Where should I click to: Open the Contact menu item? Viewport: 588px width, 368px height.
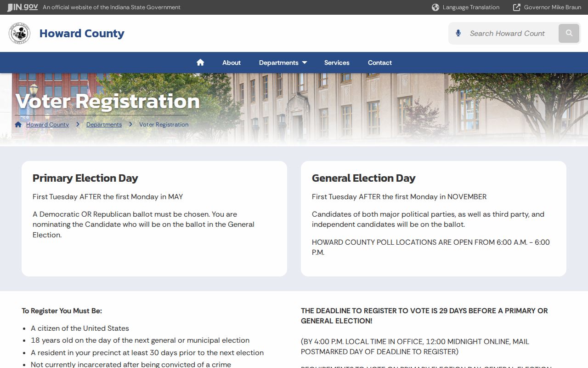click(x=380, y=63)
